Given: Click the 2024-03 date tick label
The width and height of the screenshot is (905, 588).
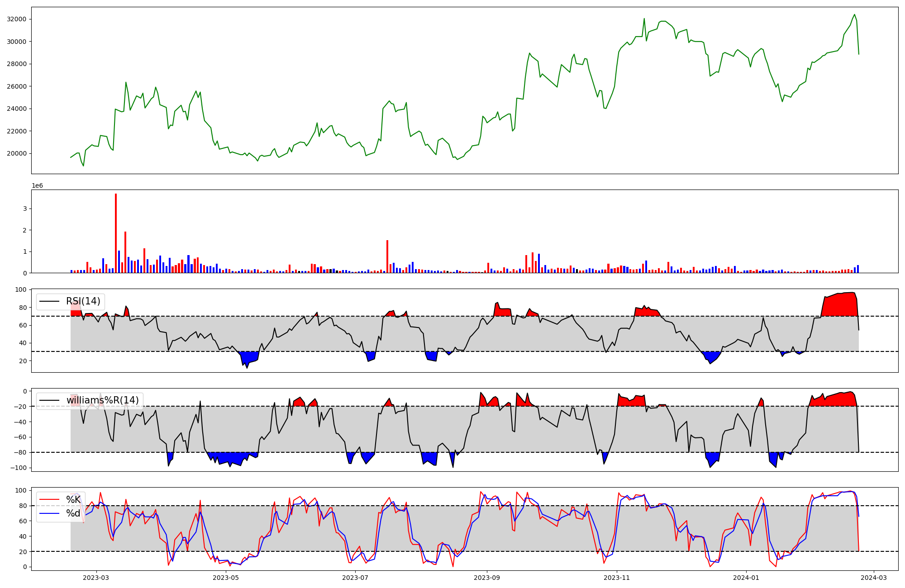Looking at the screenshot, I should point(873,578).
